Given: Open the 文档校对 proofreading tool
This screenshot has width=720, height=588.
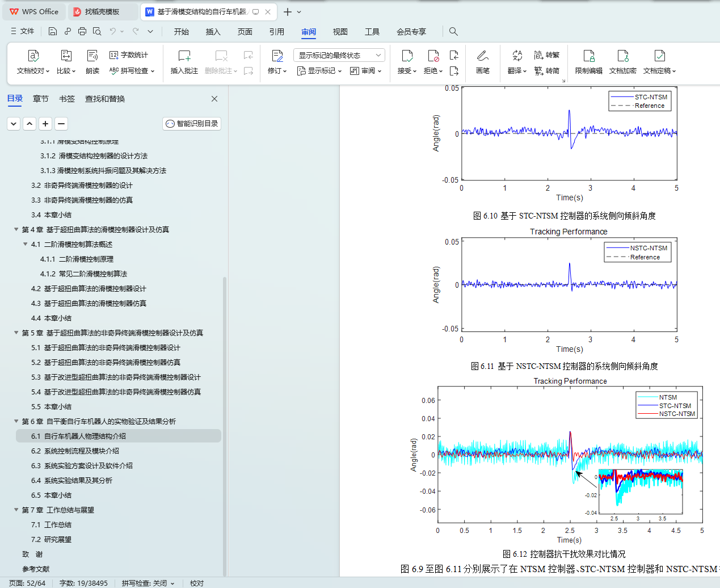Looking at the screenshot, I should (33, 62).
